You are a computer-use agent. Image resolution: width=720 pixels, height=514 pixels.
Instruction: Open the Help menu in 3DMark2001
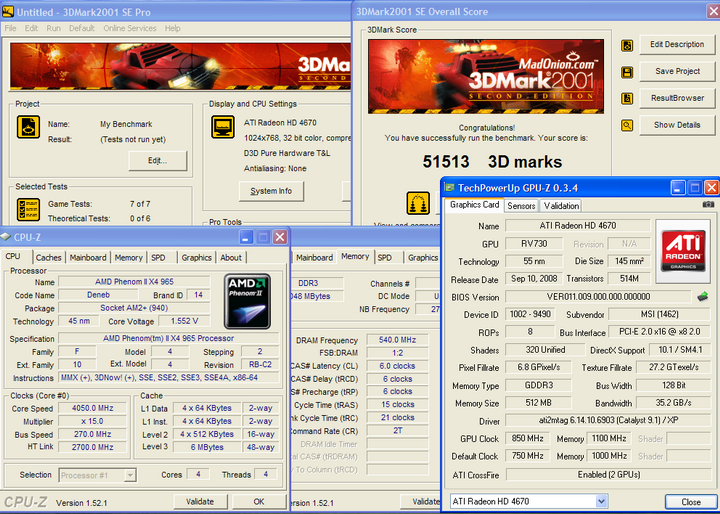click(x=173, y=28)
